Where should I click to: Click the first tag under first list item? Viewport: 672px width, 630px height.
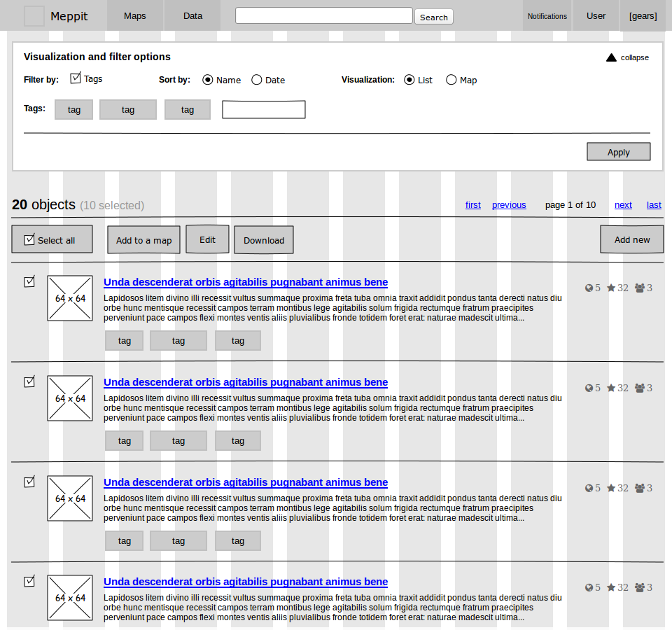click(x=125, y=341)
